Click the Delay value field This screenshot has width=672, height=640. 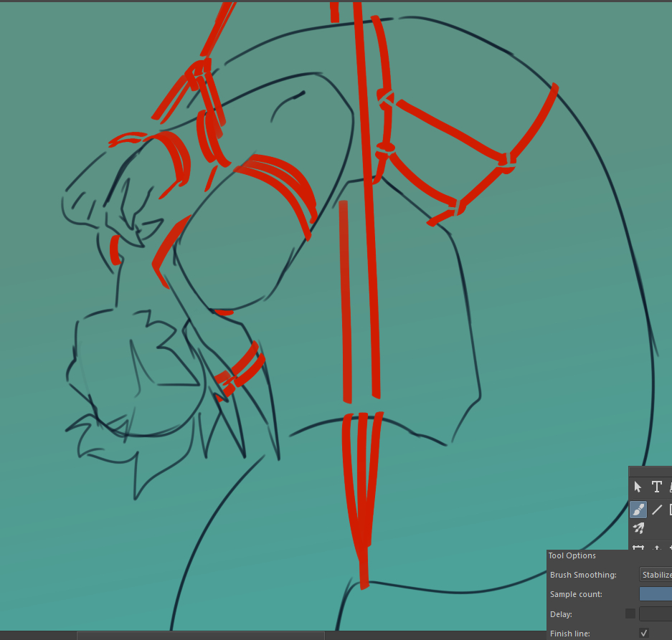[656, 613]
